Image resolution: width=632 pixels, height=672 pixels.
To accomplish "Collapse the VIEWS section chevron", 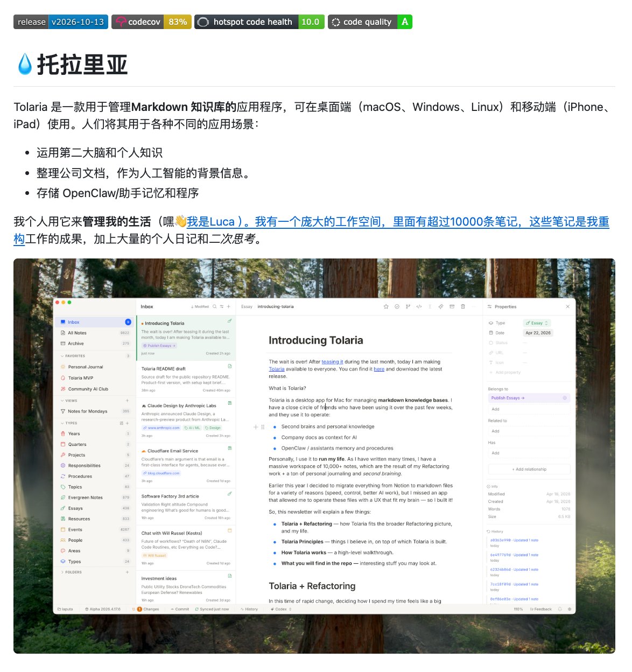I will point(62,401).
